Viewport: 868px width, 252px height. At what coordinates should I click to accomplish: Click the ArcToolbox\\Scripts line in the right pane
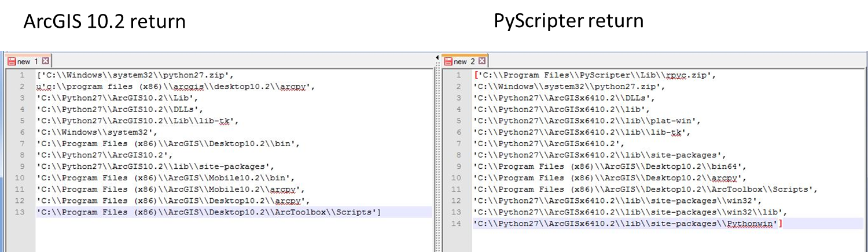point(646,189)
